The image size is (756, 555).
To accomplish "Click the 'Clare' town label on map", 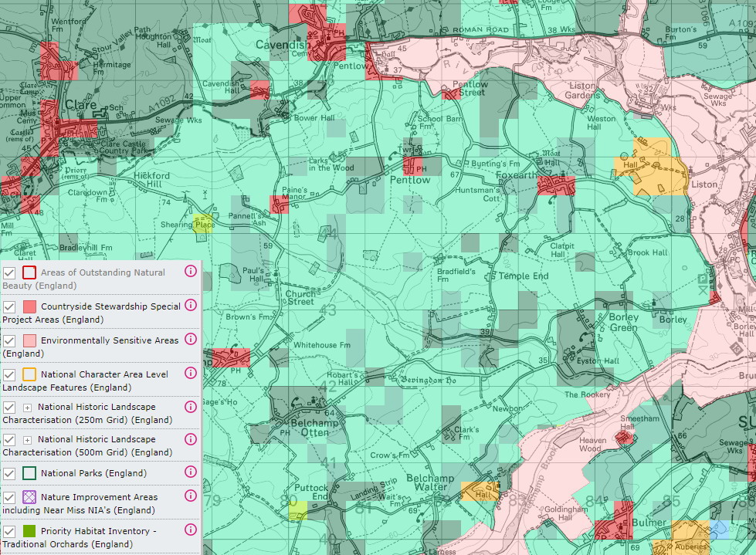I will (80, 105).
